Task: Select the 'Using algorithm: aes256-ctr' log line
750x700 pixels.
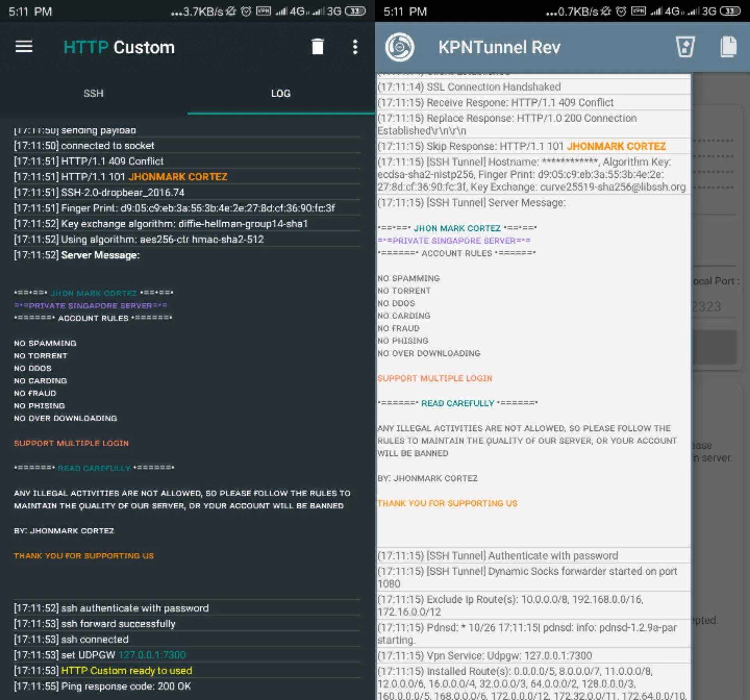Action: 187,239
